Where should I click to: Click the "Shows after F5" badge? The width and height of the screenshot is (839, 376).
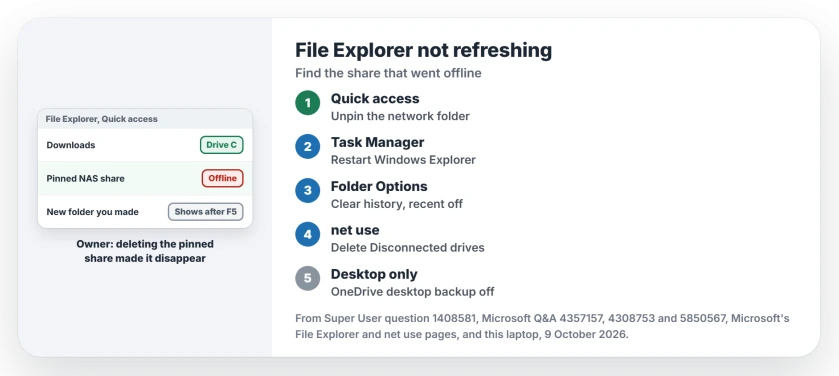[x=205, y=212]
